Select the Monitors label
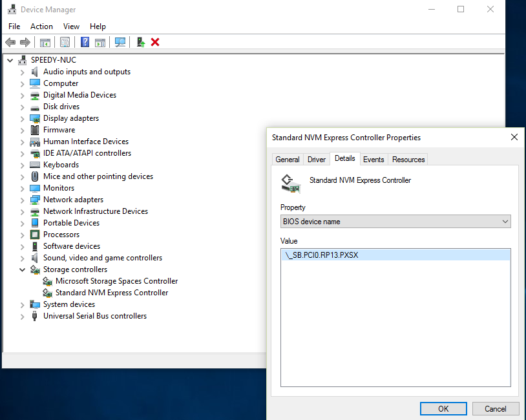 coord(59,188)
